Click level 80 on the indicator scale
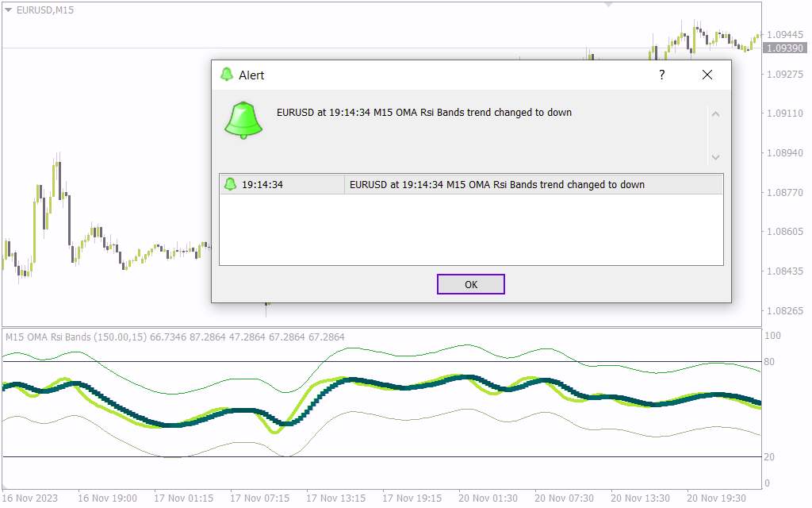 768,362
